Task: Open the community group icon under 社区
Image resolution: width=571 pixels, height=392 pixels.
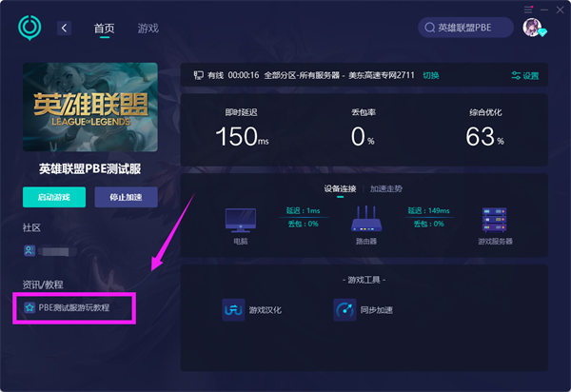Action: [30, 250]
